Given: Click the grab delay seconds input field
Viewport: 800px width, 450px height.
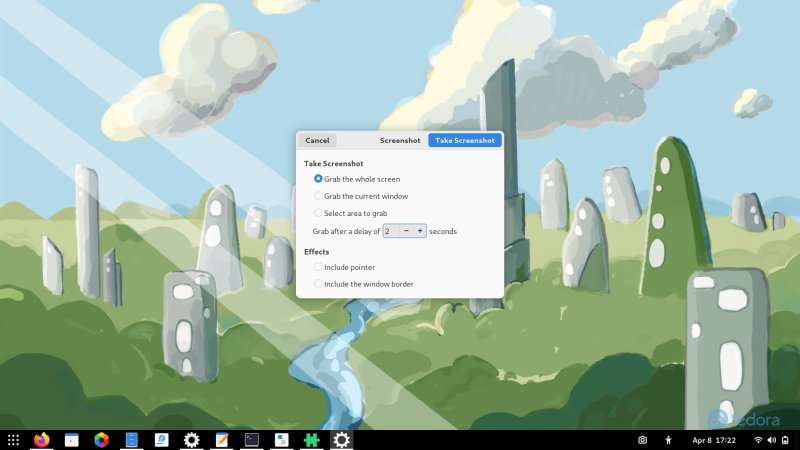Looking at the screenshot, I should click(391, 231).
